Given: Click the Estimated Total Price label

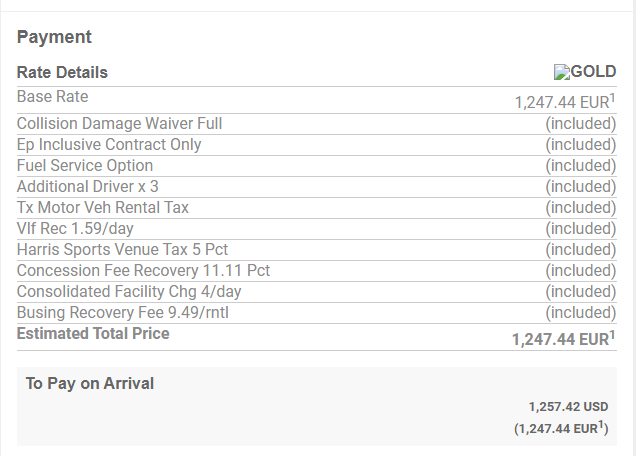Looking at the screenshot, I should (x=93, y=334).
